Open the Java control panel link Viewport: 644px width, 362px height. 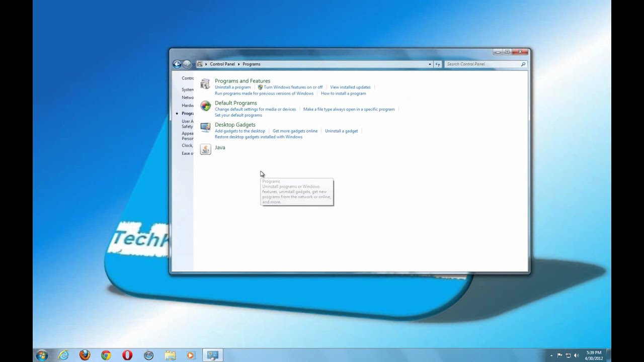(x=220, y=147)
